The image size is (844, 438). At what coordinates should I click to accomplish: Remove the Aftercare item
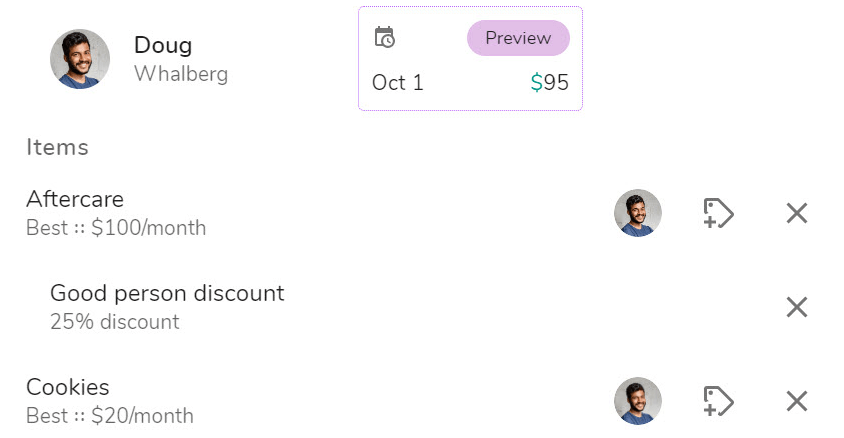pyautogui.click(x=796, y=213)
